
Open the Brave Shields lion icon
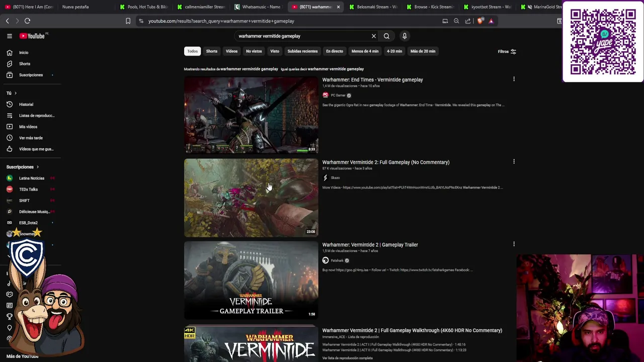[480, 21]
